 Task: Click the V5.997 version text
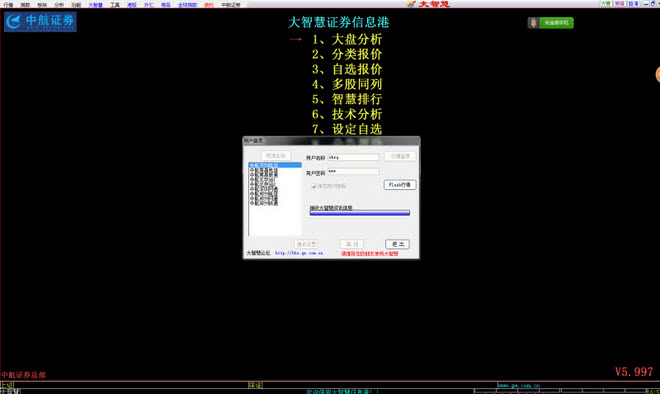634,372
